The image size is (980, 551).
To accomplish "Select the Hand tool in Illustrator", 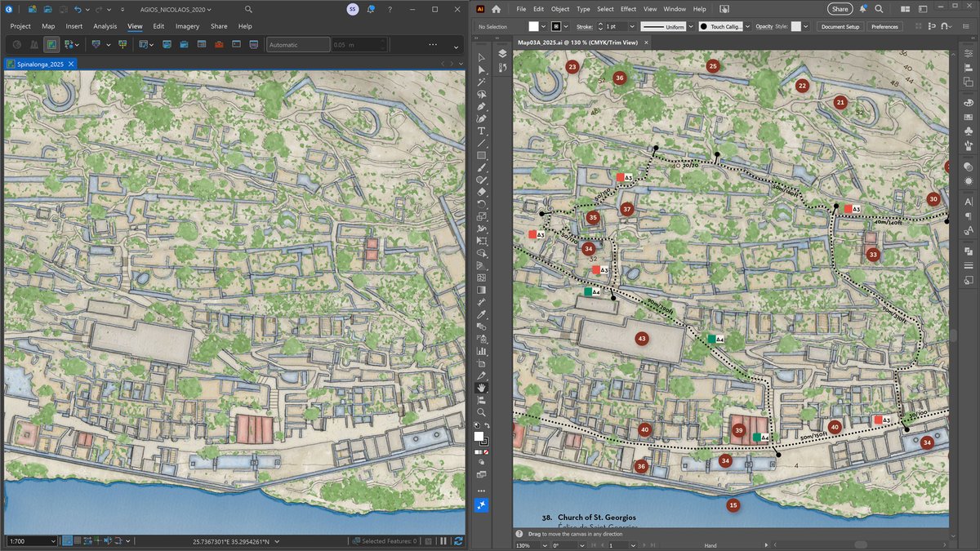I will (482, 388).
